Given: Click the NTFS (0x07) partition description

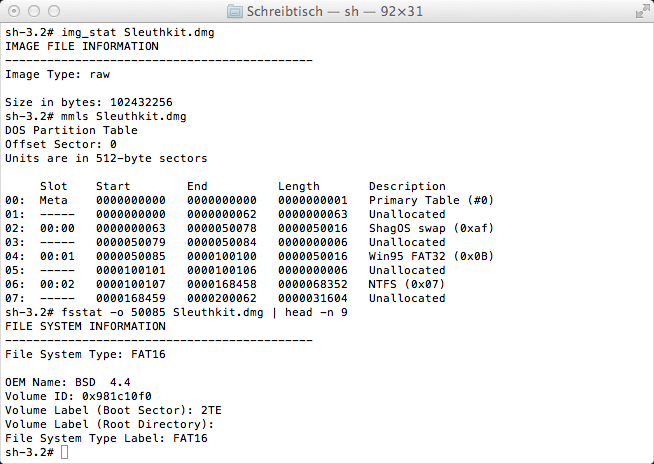Looking at the screenshot, I should pos(407,284).
